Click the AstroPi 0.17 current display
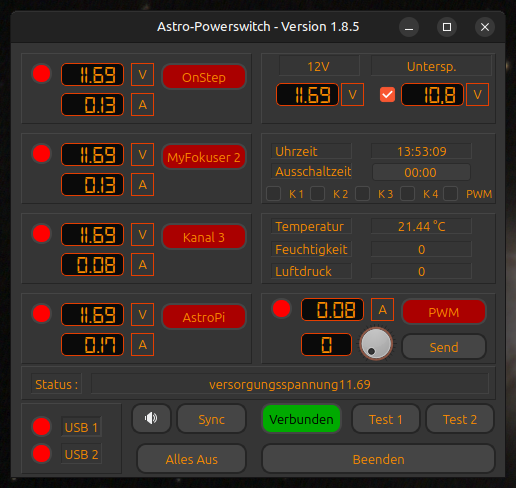Screen dimensions: 516x488 tap(92, 344)
